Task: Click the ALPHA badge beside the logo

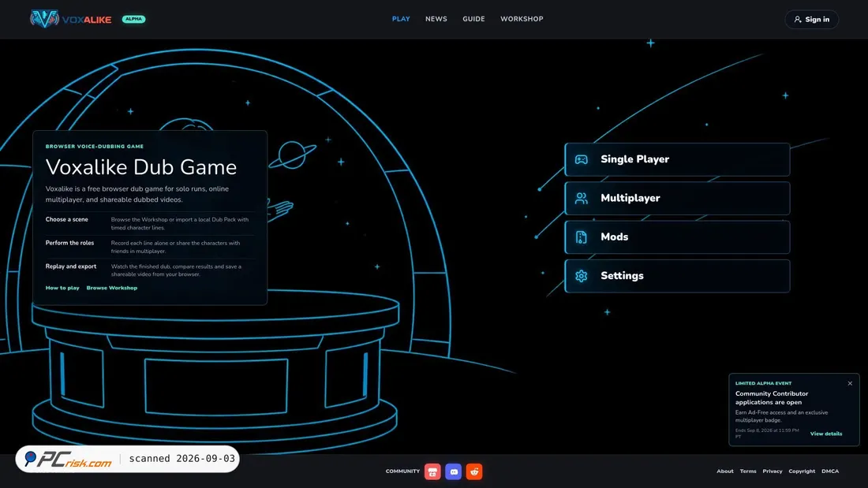Action: point(133,19)
